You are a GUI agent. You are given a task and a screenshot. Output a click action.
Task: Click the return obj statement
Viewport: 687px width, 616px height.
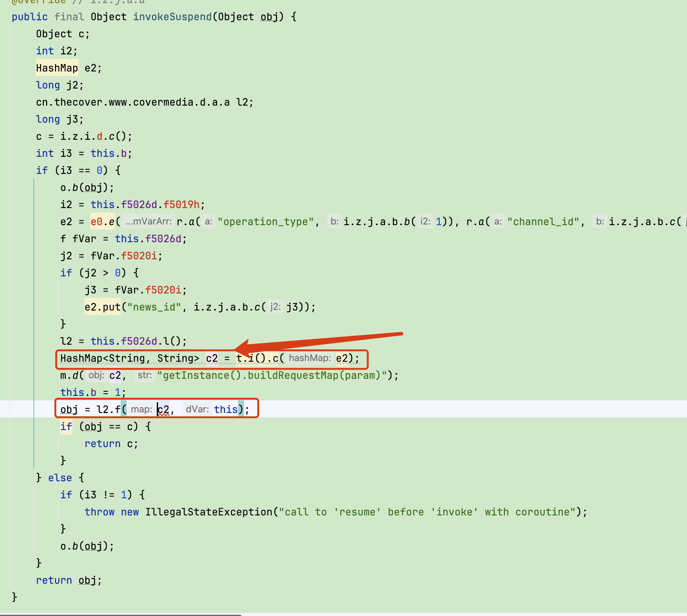click(x=68, y=580)
